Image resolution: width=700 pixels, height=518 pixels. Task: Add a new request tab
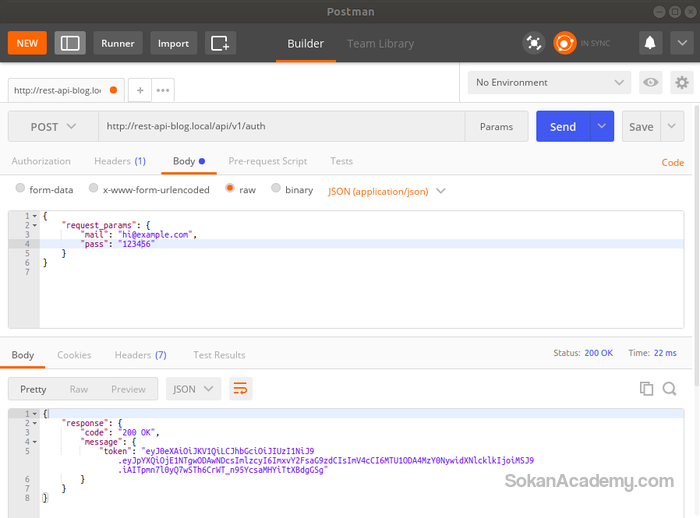click(x=140, y=90)
